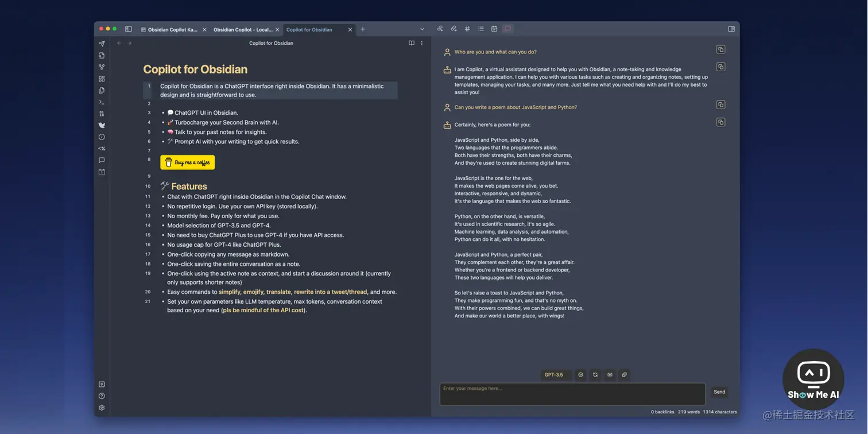
Task: Open the canvas grid ribbon icon
Action: click(x=102, y=79)
